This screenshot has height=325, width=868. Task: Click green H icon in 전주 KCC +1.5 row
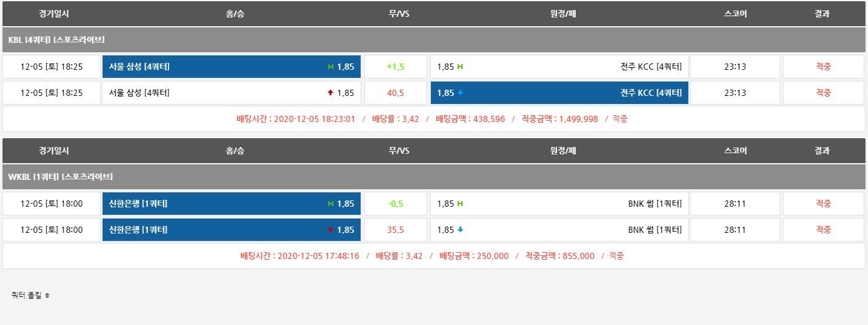(460, 67)
